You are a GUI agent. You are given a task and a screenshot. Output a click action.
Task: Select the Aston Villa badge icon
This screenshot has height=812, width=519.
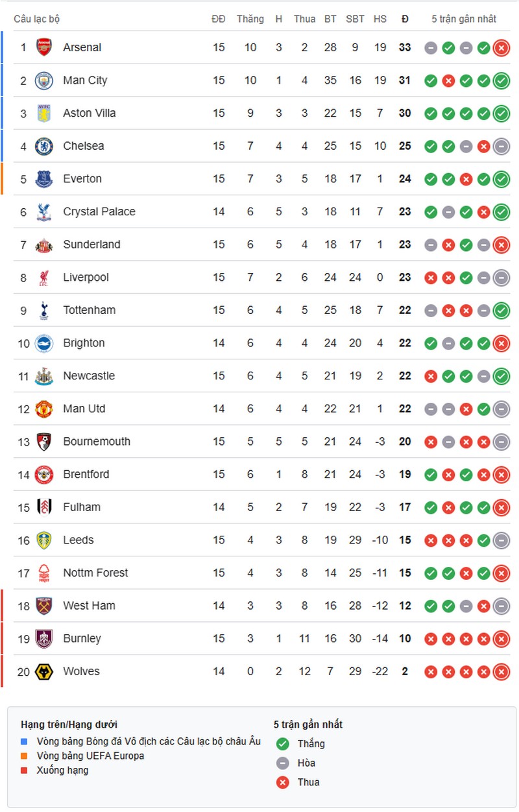43,113
